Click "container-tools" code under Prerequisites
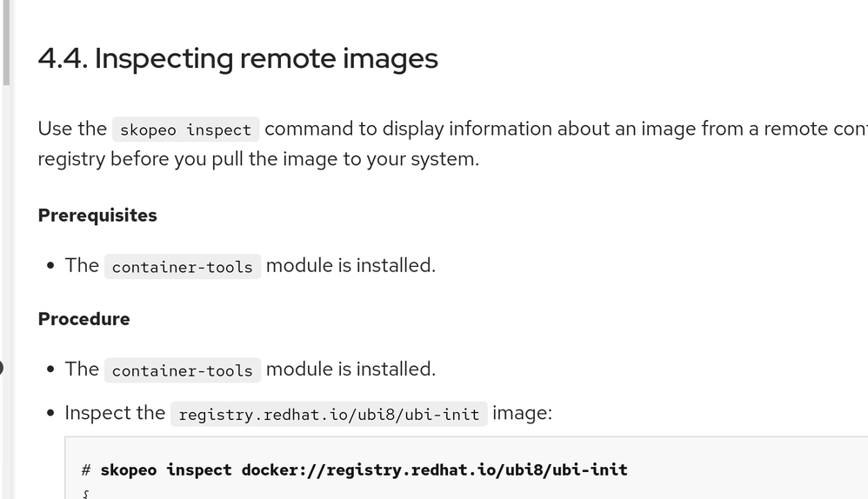 pyautogui.click(x=182, y=267)
